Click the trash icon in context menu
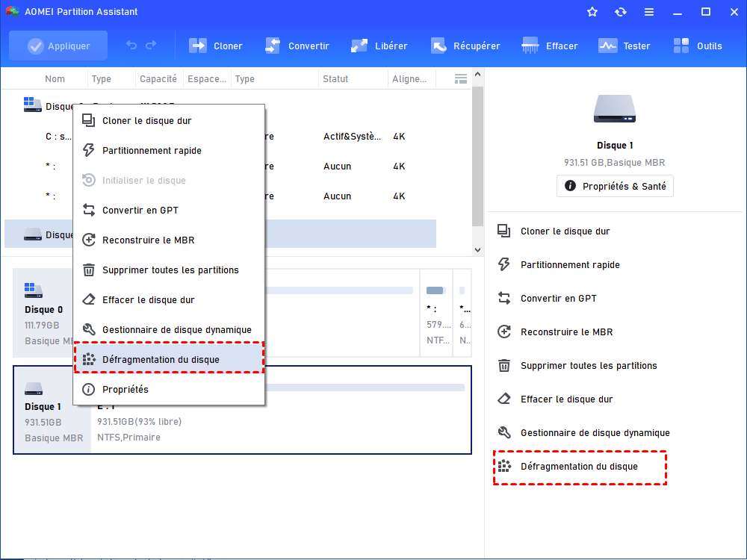The image size is (747, 560). click(x=89, y=270)
